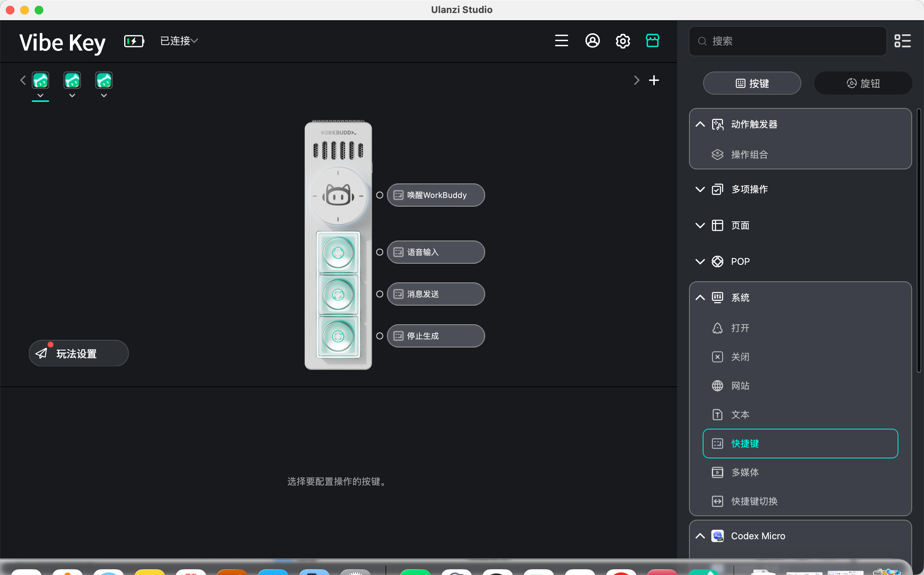Screen dimensions: 924x575
Task: Select the circle beside 停止生成
Action: [x=379, y=336]
